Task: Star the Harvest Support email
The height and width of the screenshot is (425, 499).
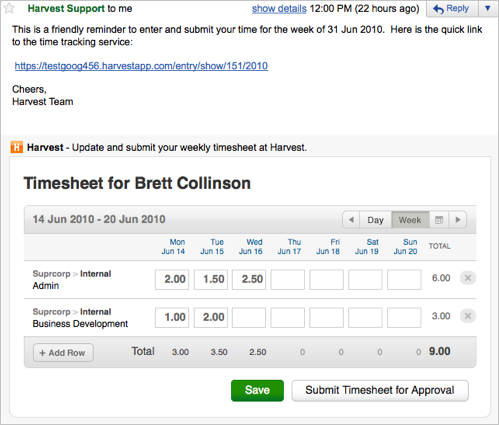Action: pyautogui.click(x=9, y=8)
